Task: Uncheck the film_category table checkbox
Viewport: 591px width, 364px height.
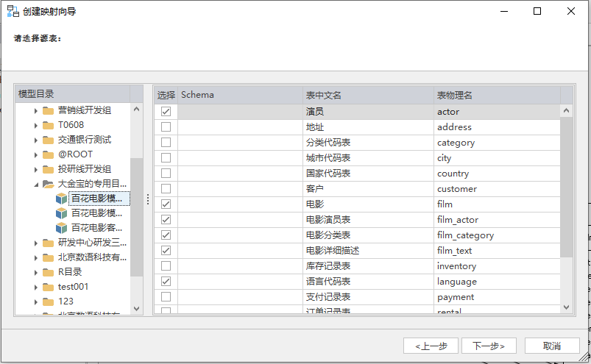Action: click(166, 235)
